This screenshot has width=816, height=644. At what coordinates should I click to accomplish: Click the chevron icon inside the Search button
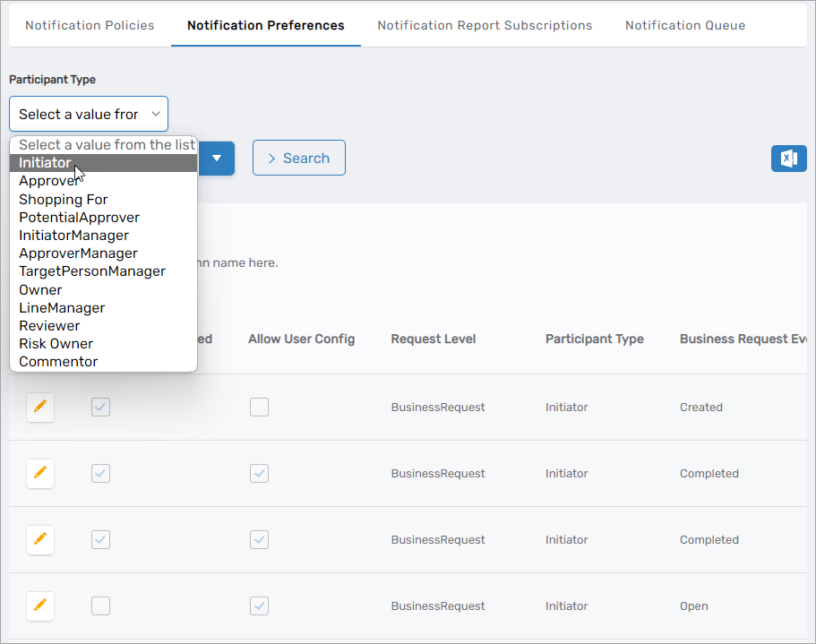271,158
